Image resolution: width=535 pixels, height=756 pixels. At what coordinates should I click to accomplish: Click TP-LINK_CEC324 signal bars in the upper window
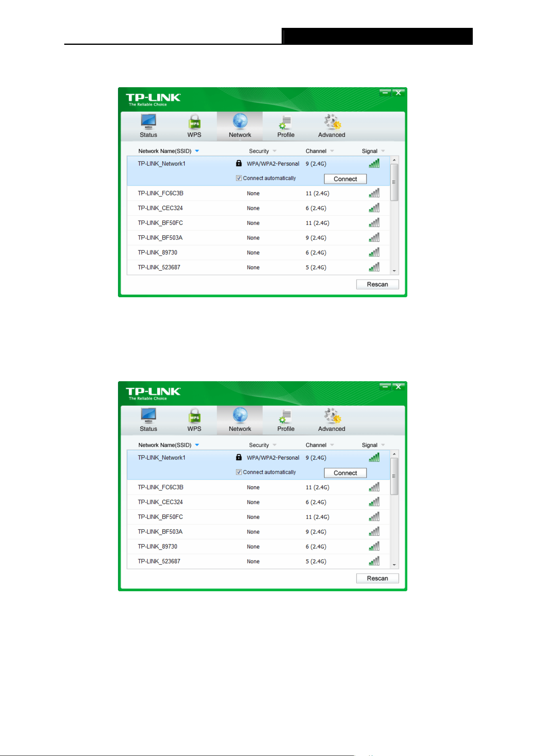point(374,208)
